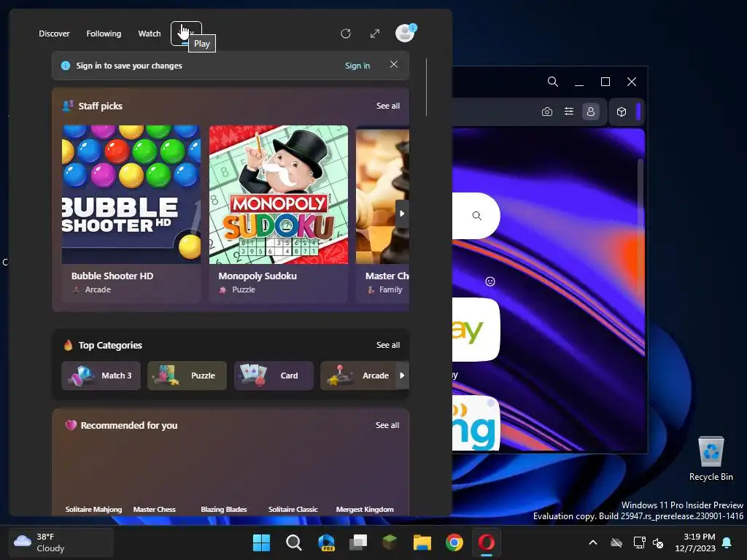Open the Master Chess staff pick card
Image resolution: width=747 pixels, height=560 pixels.
click(x=382, y=214)
